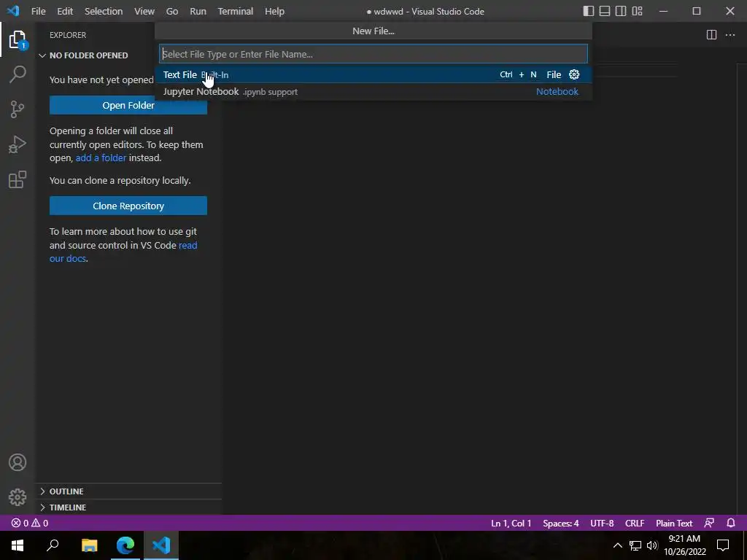Follow the 'add a folder' link

(x=101, y=157)
